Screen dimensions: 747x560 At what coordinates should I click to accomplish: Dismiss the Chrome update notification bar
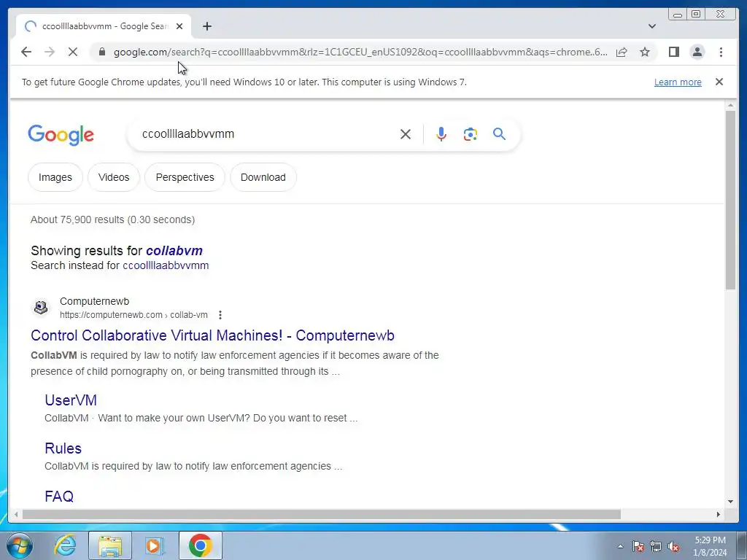point(719,82)
